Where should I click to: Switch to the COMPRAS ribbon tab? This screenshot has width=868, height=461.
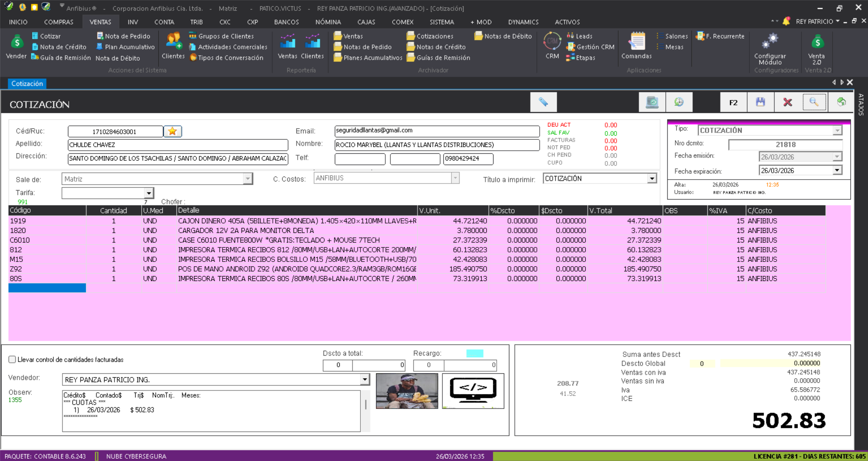(x=58, y=22)
